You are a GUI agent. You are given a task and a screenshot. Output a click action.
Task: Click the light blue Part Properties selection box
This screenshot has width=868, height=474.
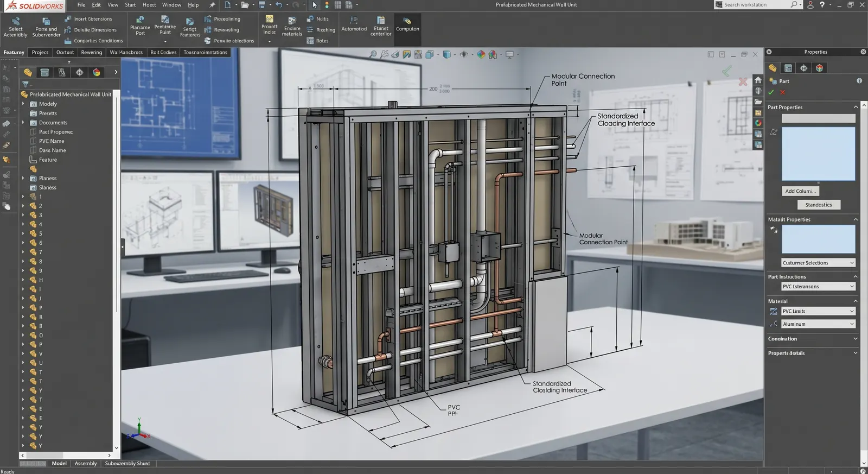(818, 154)
